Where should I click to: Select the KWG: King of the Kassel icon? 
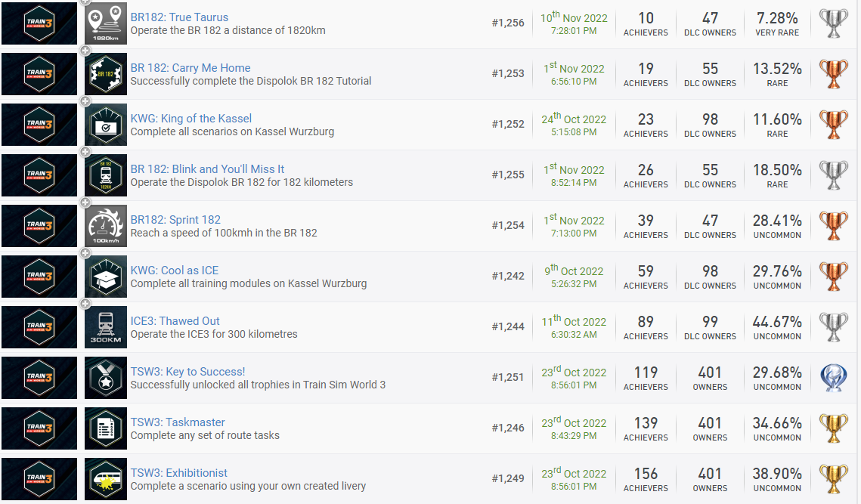point(106,125)
